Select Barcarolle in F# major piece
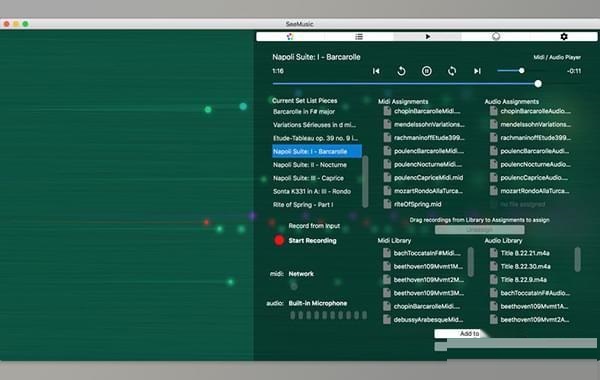Viewport: 600px width, 380px height. [x=304, y=112]
